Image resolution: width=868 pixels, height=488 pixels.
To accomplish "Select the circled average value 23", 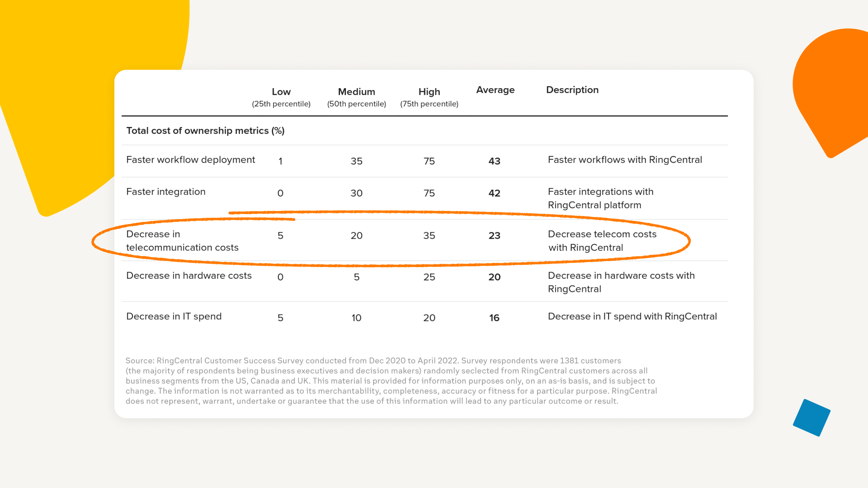I will 494,236.
